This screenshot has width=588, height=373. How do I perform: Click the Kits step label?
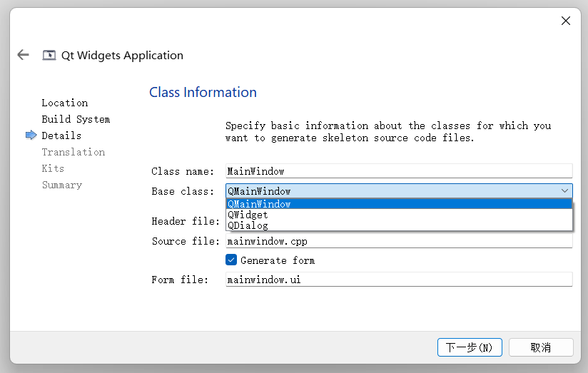click(53, 168)
